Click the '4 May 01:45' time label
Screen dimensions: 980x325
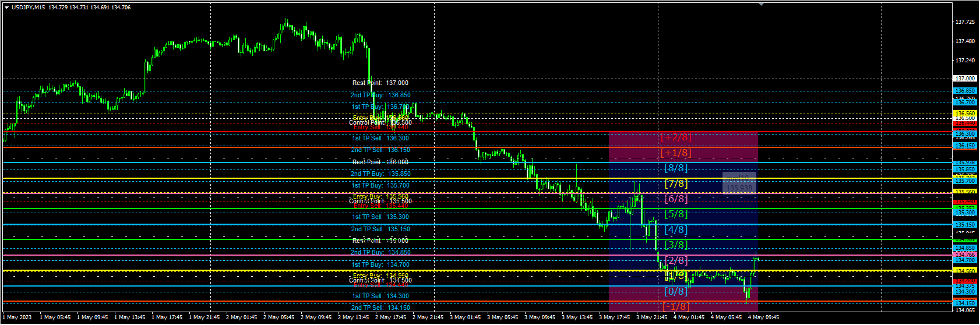pyautogui.click(x=689, y=318)
